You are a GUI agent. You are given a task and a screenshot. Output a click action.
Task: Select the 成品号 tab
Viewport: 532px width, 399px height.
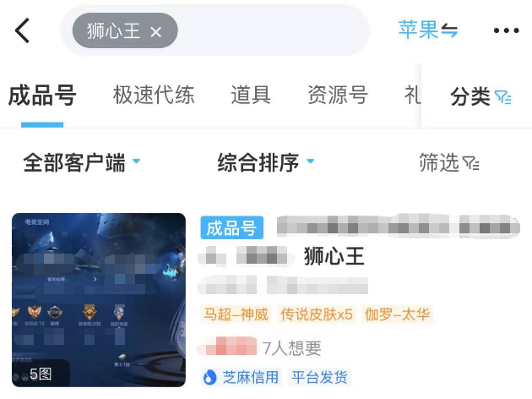click(42, 96)
